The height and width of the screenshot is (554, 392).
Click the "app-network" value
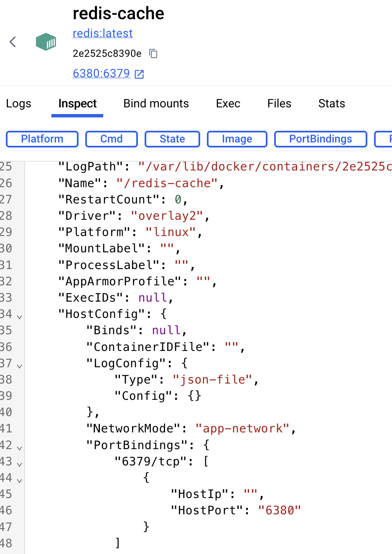pyautogui.click(x=243, y=428)
